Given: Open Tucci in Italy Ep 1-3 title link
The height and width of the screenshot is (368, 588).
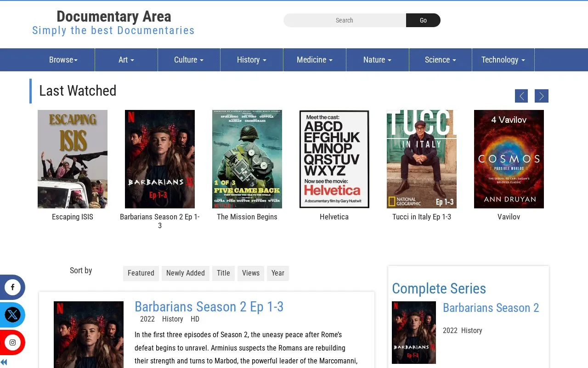Looking at the screenshot, I should click(422, 217).
